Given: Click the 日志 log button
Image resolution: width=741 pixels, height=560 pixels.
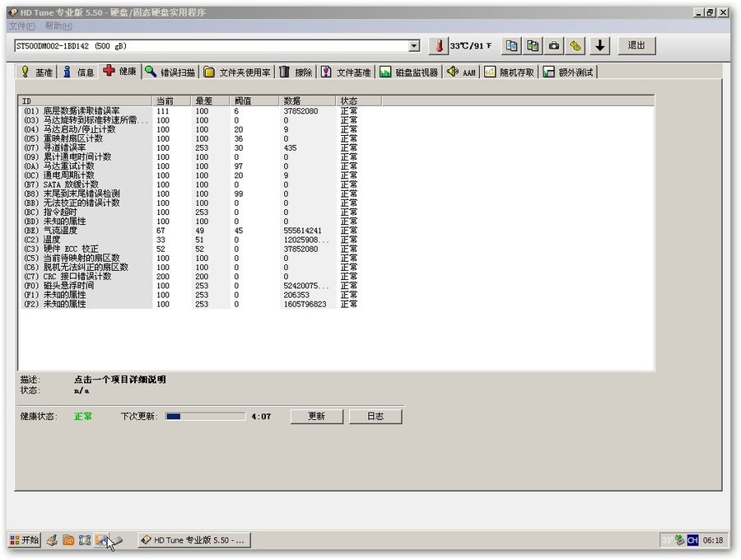Looking at the screenshot, I should click(375, 417).
